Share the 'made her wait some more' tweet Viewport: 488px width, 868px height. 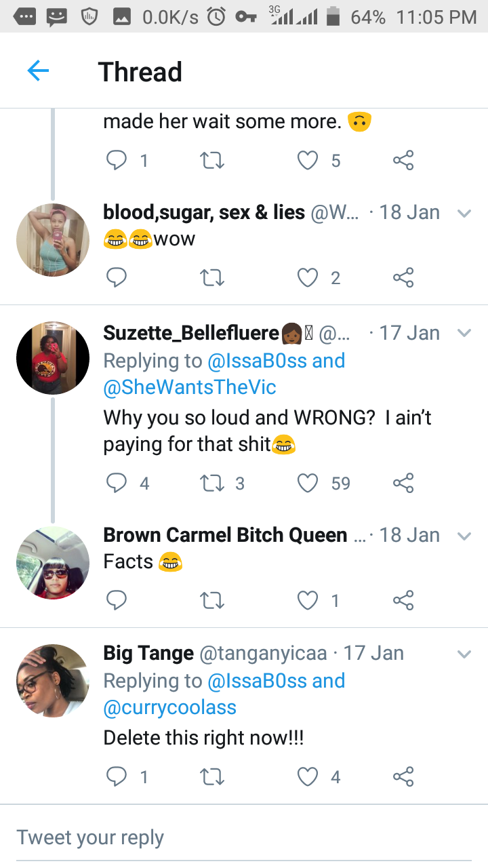pos(403,161)
